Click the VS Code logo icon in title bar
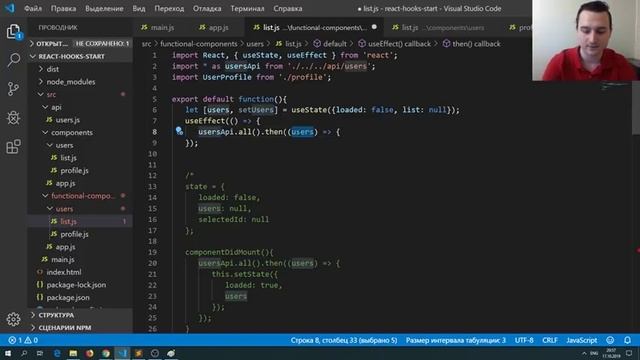640x360 pixels. (x=9, y=8)
